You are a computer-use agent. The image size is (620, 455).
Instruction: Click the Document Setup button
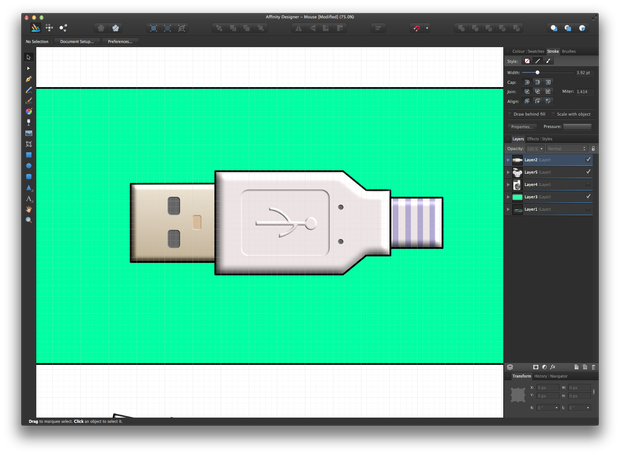[x=77, y=42]
